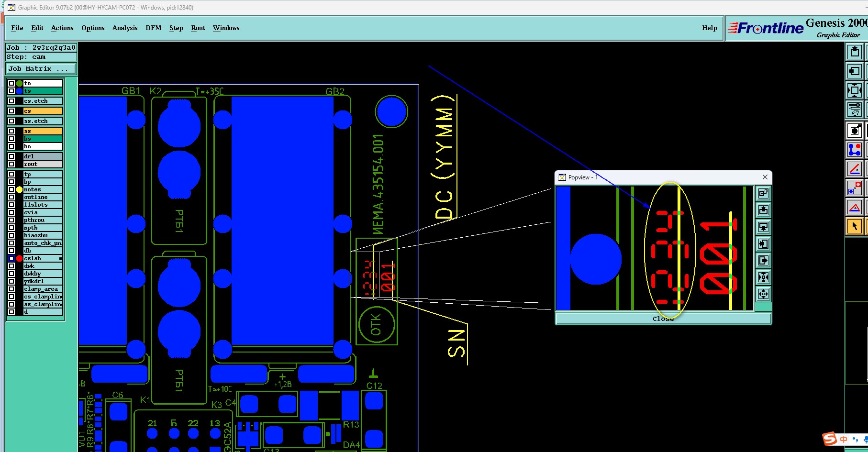Click the up-arrow box icon in the right toolbar
The image size is (868, 452).
click(x=855, y=52)
